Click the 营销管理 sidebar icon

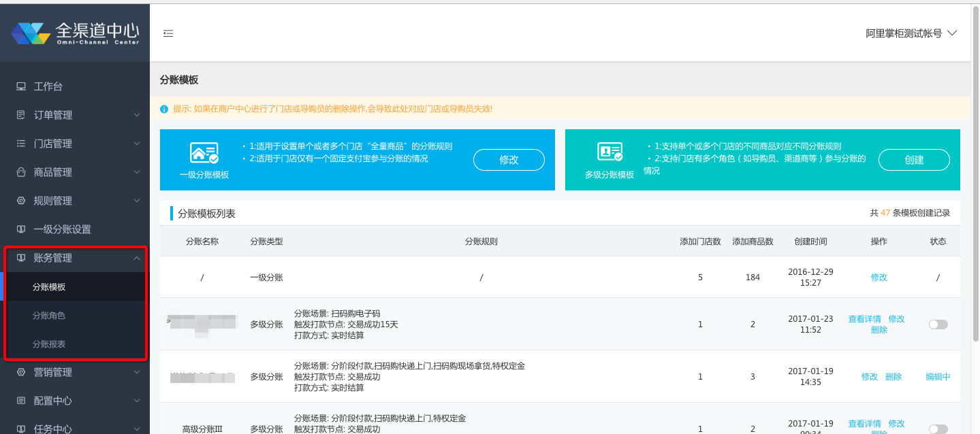click(21, 372)
